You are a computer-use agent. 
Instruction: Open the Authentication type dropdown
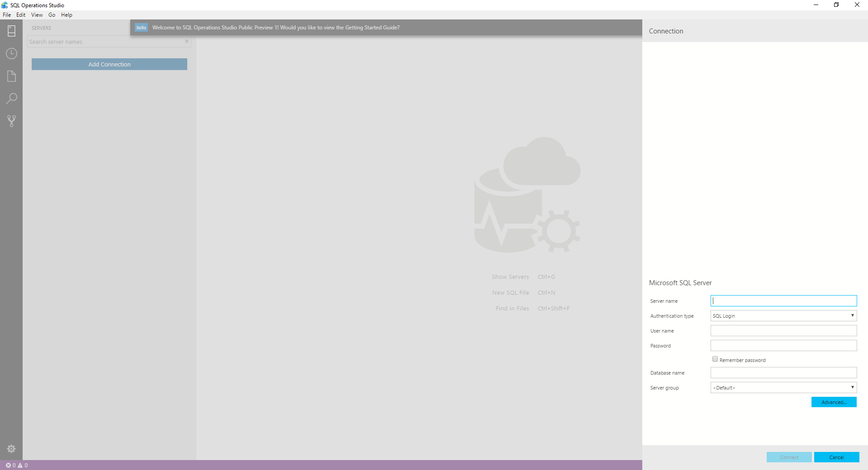click(x=783, y=316)
